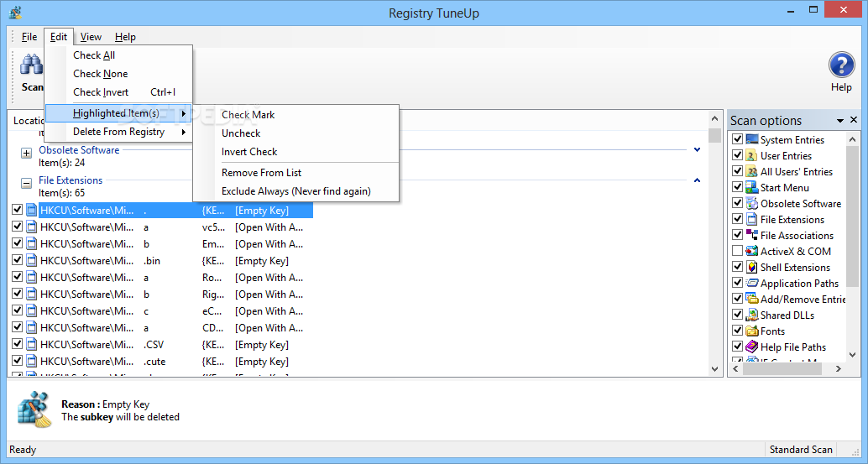The height and width of the screenshot is (464, 868).
Task: Uncheck the System Entries scan option
Action: pos(737,138)
